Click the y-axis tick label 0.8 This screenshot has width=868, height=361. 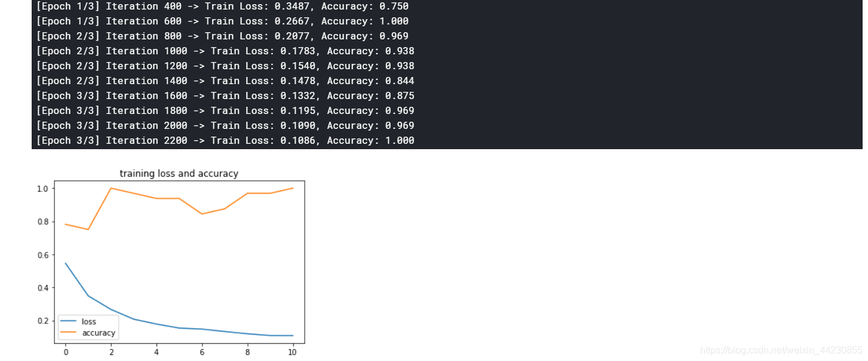[43, 222]
